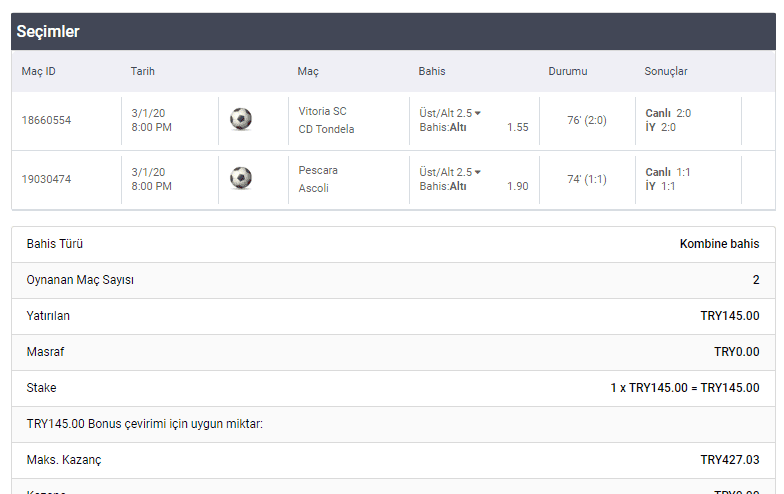Click the Kombine bahis bet type value
This screenshot has width=784, height=494.
click(719, 244)
